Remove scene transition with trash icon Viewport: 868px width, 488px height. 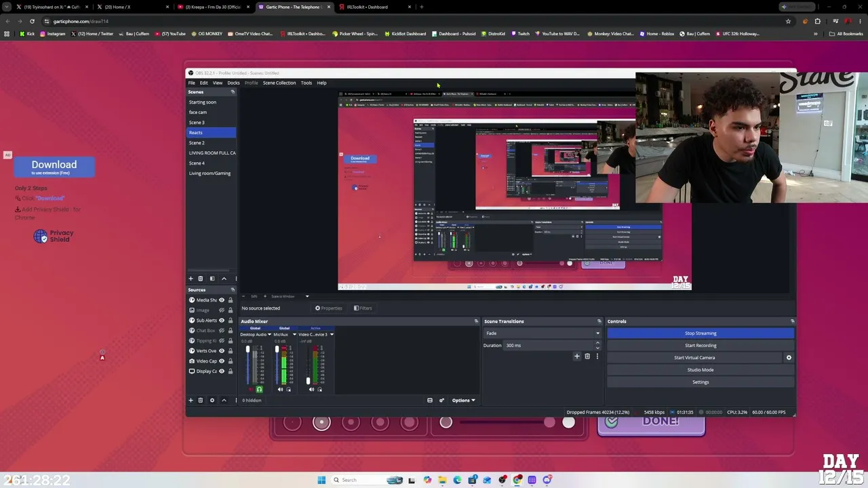[587, 356]
